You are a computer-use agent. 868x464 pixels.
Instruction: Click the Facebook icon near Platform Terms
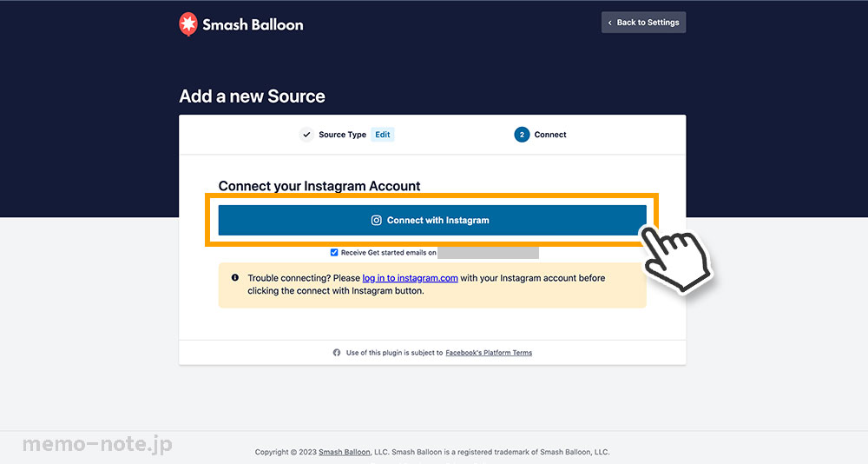(337, 353)
